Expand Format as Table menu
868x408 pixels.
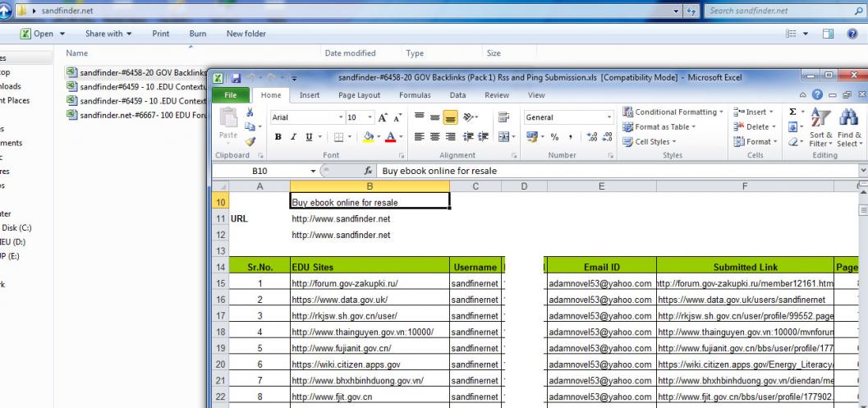coord(659,126)
